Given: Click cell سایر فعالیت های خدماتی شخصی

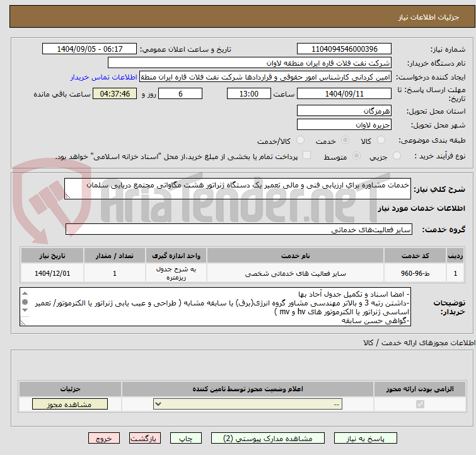Looking at the screenshot, I should 296,273.
